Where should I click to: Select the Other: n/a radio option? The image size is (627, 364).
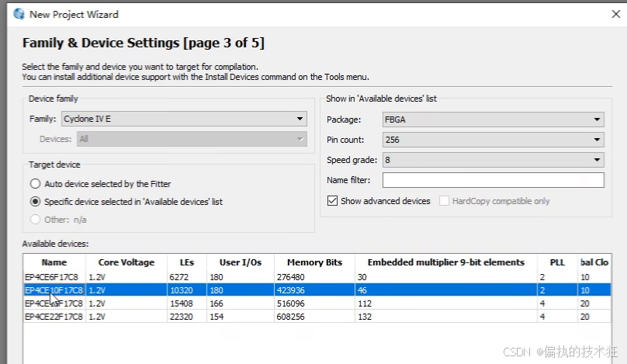click(x=35, y=220)
